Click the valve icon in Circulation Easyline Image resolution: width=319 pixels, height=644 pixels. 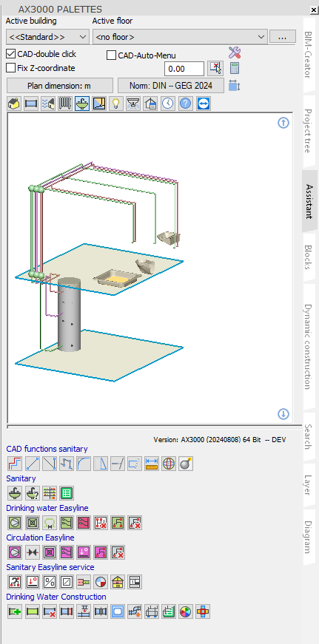pyautogui.click(x=32, y=552)
